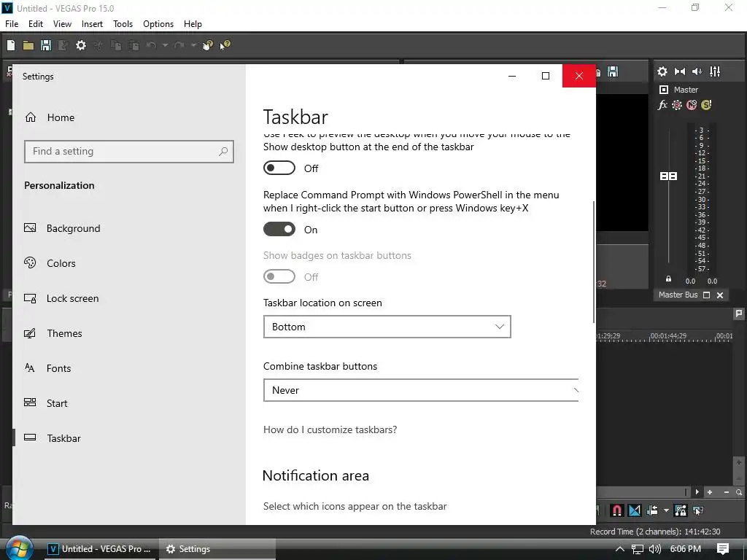Show hidden tray icons chevron
Screen dimensions: 747x560
point(620,549)
